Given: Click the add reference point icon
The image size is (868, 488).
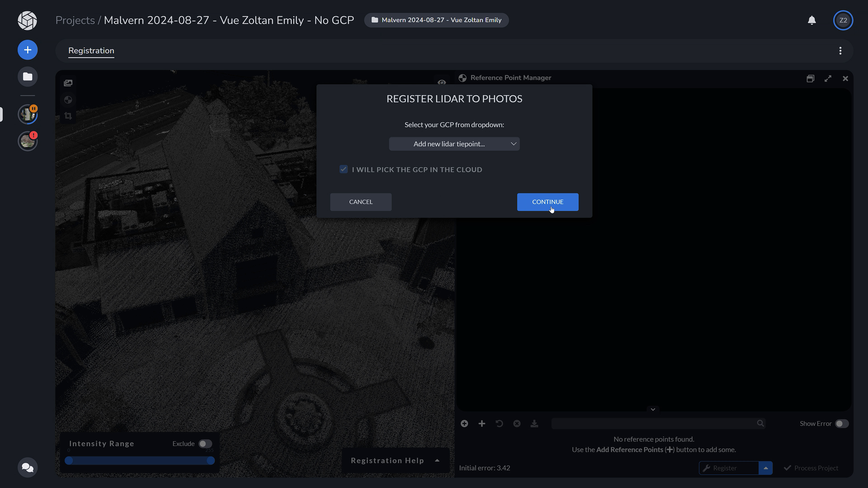Looking at the screenshot, I should [x=465, y=423].
